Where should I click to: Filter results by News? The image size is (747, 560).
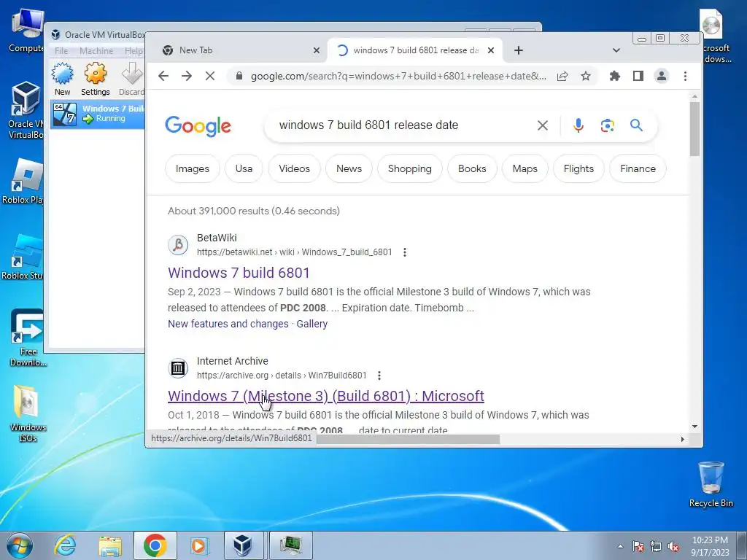tap(349, 168)
